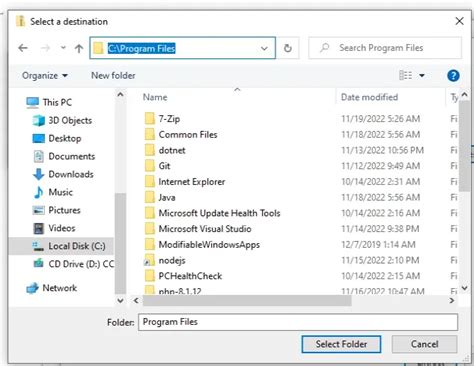
Task: Sort by the Name column header
Action: (155, 97)
